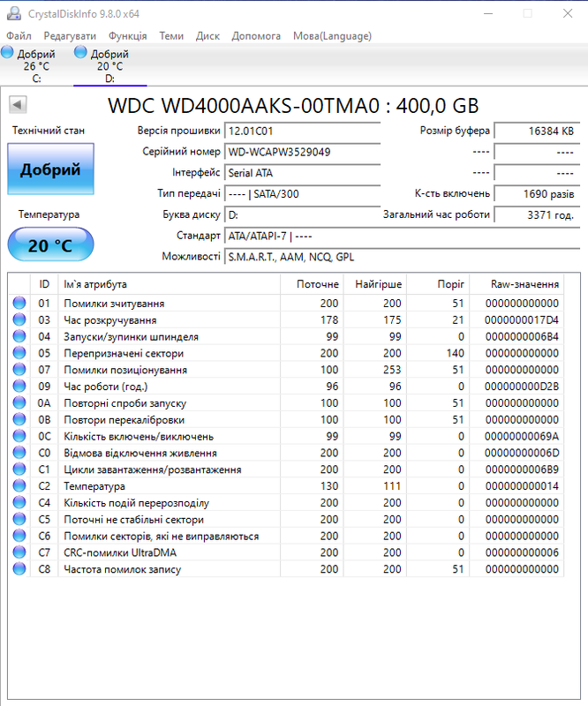The height and width of the screenshot is (706, 588).
Task: Click status orb for Помилки позиціонування
Action: [19, 370]
